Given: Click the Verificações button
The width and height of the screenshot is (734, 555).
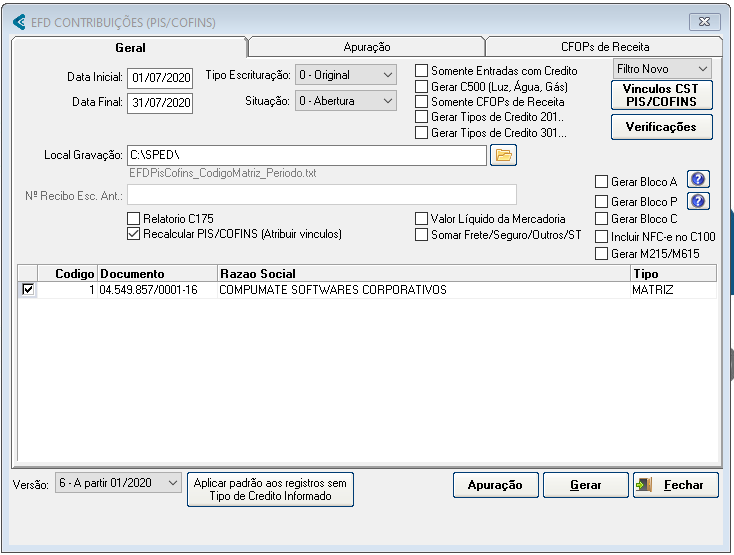Looking at the screenshot, I should tap(661, 128).
